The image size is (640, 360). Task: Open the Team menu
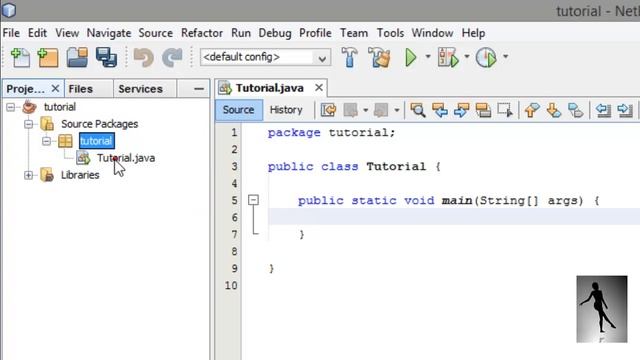click(x=354, y=33)
